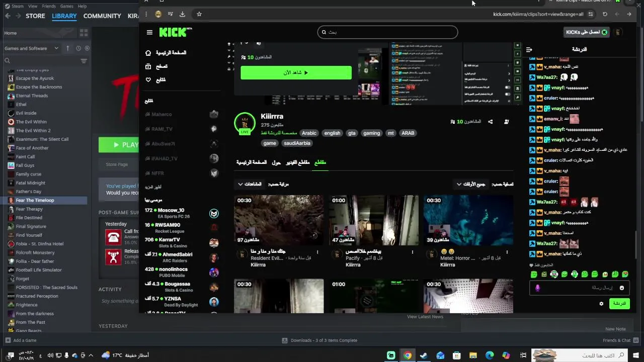Share the Kiiirrra channel
Viewport: 644px width, 362px height.
coord(491,122)
